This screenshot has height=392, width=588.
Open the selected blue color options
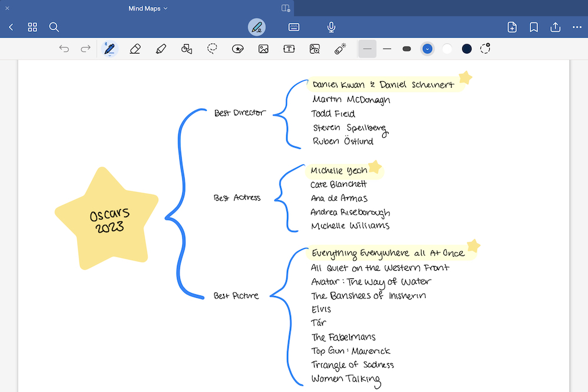pyautogui.click(x=427, y=49)
